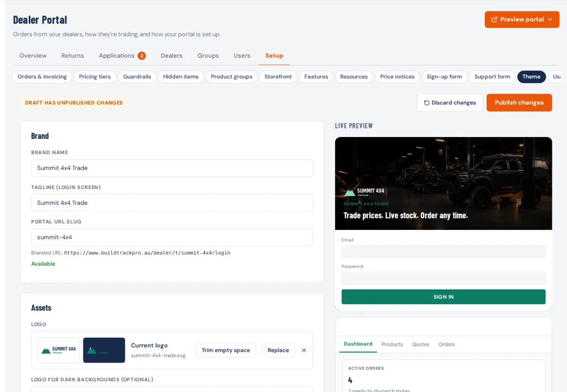Screen dimensions: 567x392
Task: Click the red X to remove current logo
Action: click(x=304, y=350)
